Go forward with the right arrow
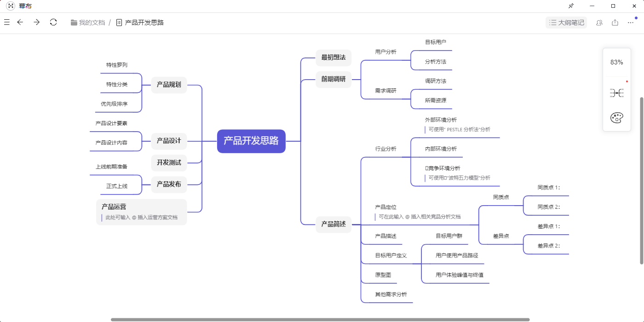Viewport: 644px width, 322px height. pos(37,22)
